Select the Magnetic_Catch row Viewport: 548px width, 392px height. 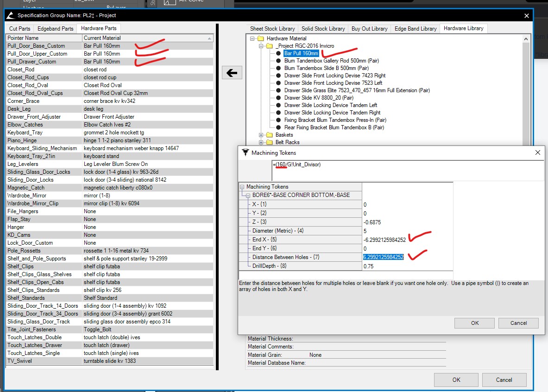(x=110, y=188)
